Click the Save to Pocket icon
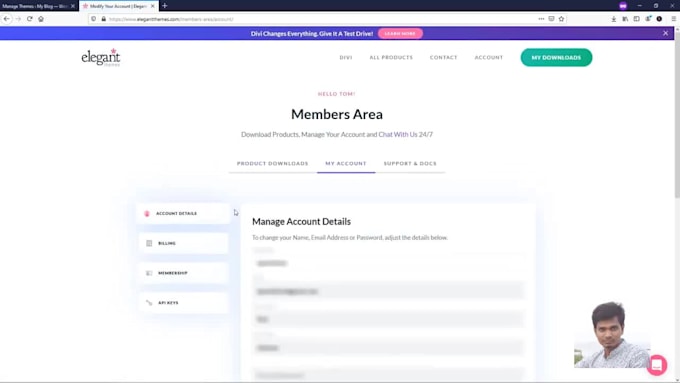The width and height of the screenshot is (680, 383). (551, 19)
